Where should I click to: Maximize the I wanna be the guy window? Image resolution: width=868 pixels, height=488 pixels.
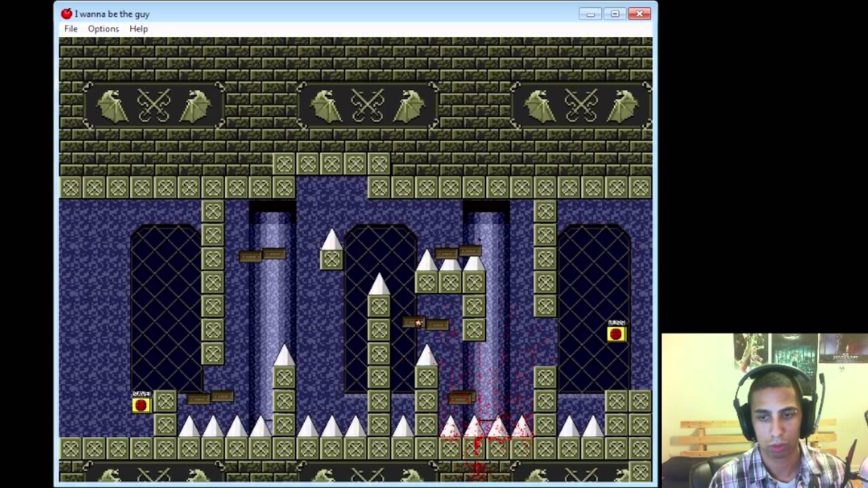click(x=614, y=14)
